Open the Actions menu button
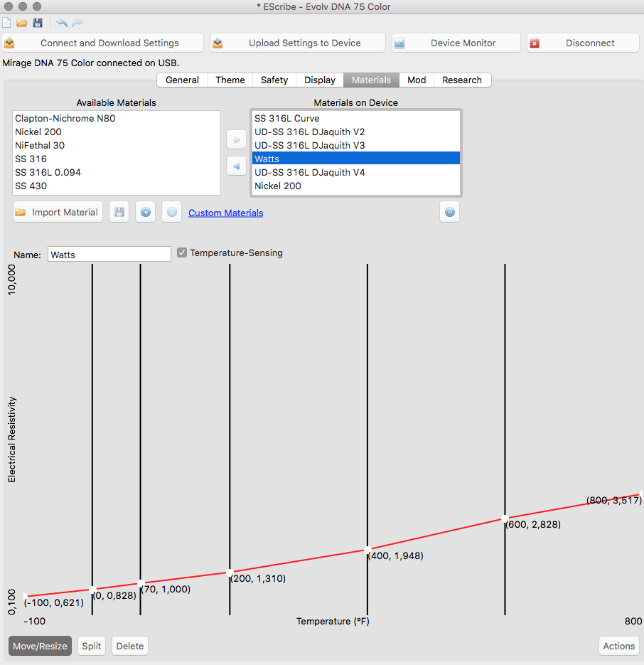 click(x=618, y=646)
